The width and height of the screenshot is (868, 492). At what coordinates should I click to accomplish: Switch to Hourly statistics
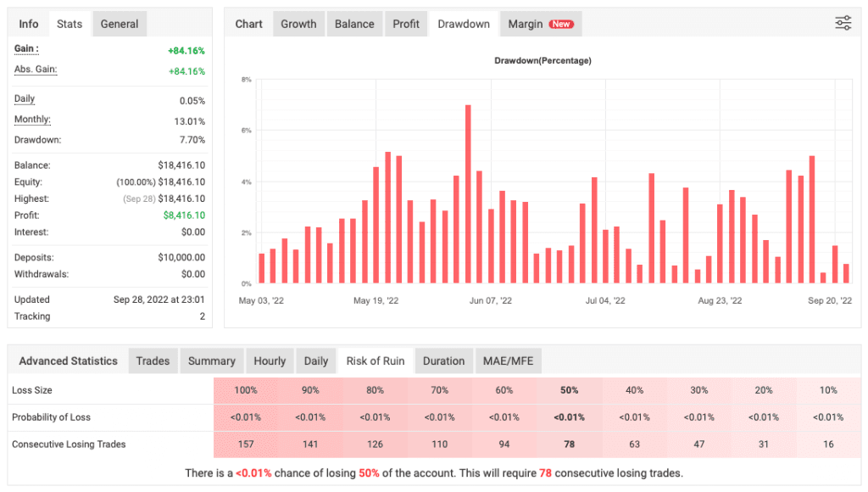click(x=270, y=361)
